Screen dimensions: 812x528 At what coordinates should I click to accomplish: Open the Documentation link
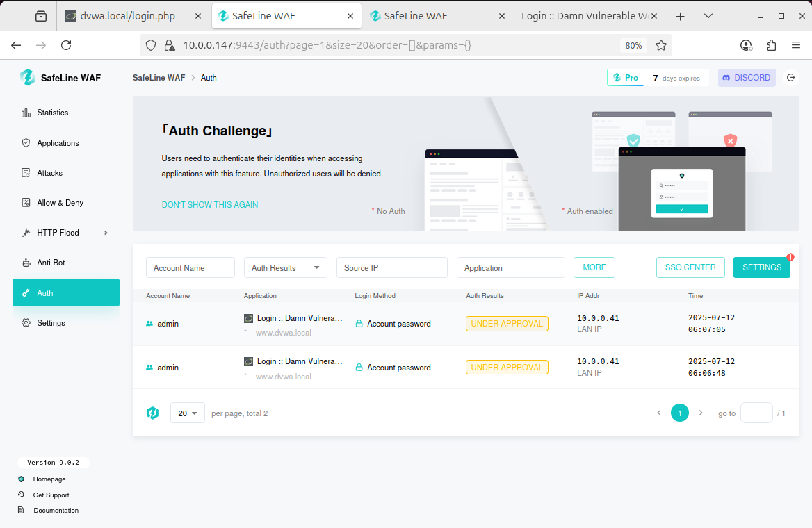point(56,511)
